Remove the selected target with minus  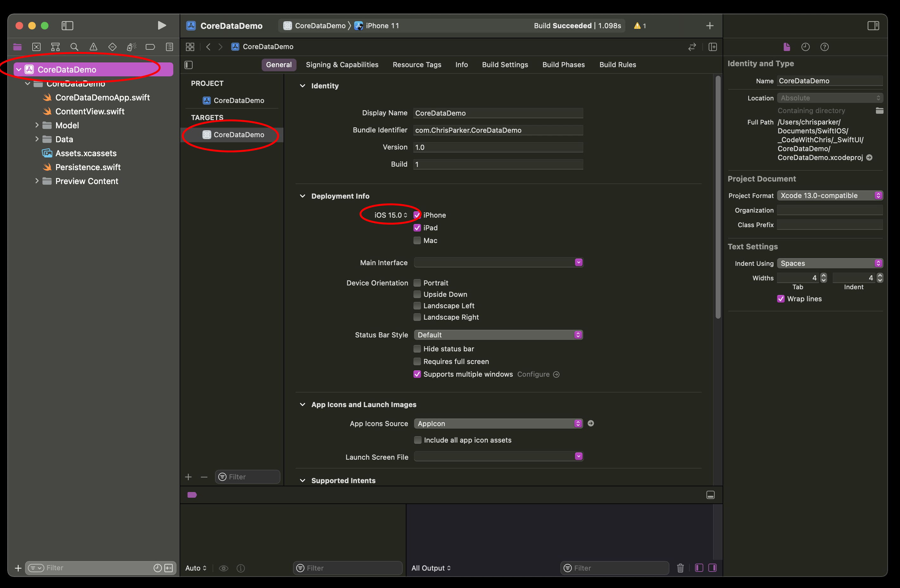(204, 477)
